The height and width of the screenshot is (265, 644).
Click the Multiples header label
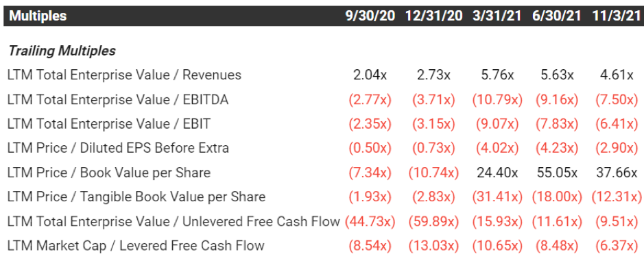(x=38, y=16)
